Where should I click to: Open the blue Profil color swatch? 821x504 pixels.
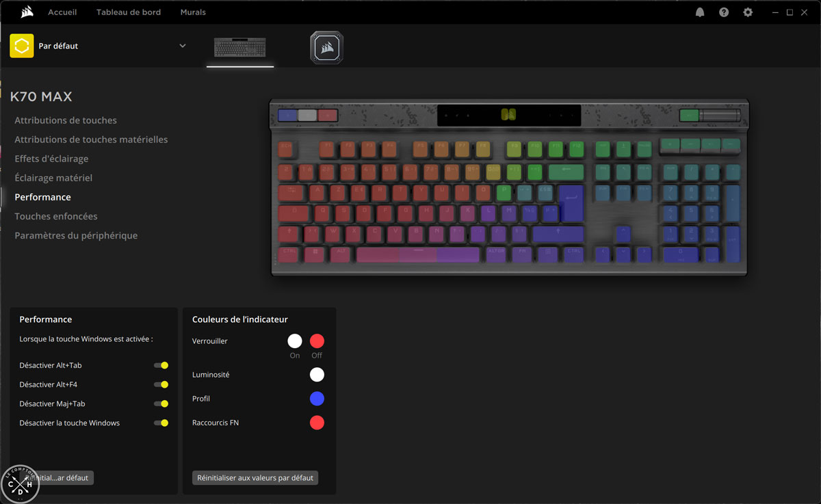[317, 399]
